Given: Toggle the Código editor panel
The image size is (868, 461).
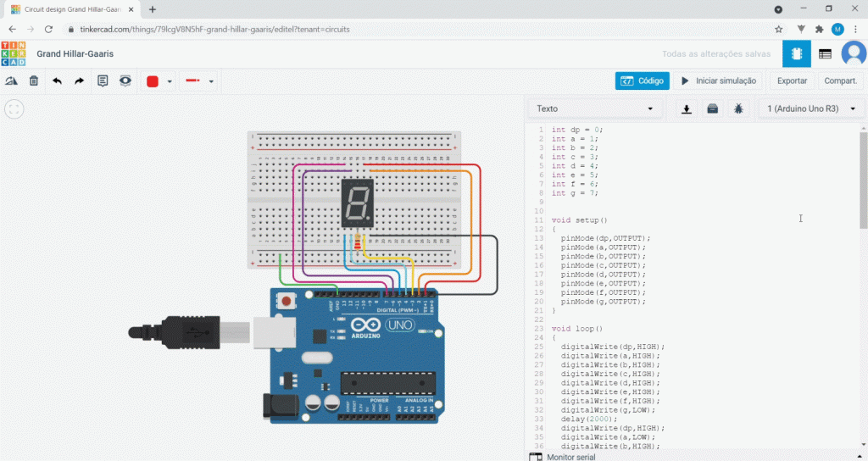Looking at the screenshot, I should (x=642, y=81).
